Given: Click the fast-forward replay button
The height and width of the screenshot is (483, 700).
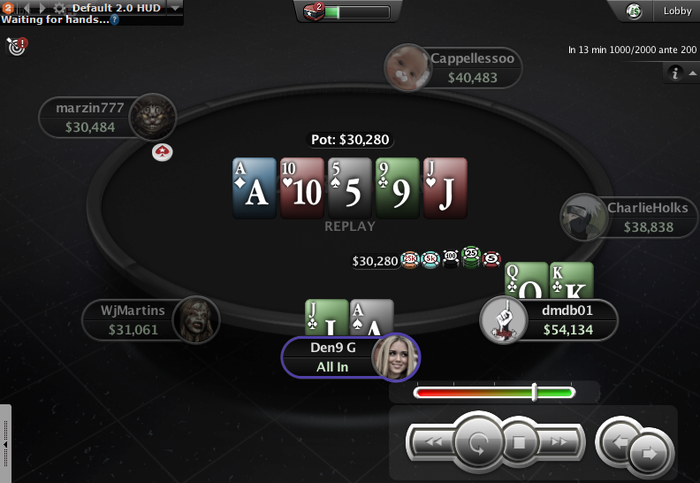Looking at the screenshot, I should (x=558, y=442).
